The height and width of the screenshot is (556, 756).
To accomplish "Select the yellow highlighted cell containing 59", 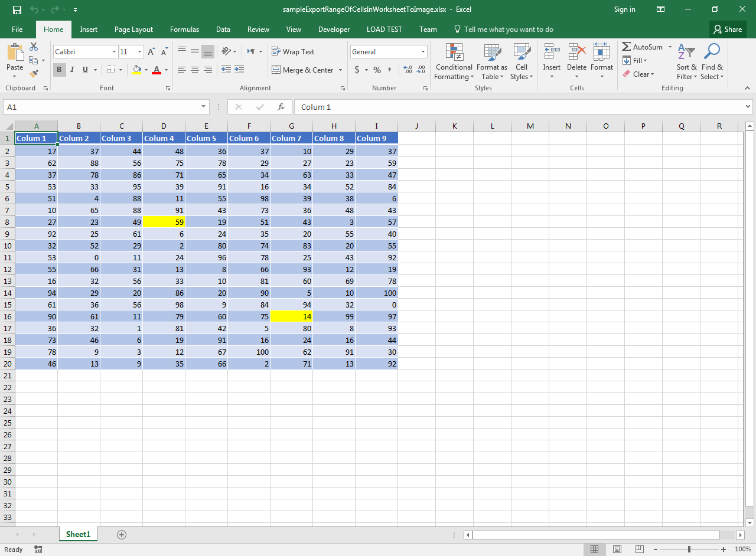I will [x=164, y=222].
